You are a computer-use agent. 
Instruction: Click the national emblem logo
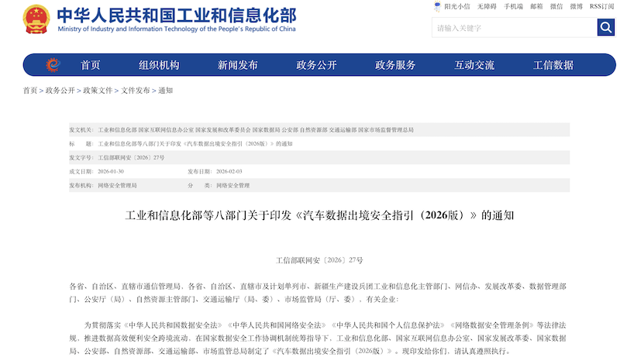point(36,19)
